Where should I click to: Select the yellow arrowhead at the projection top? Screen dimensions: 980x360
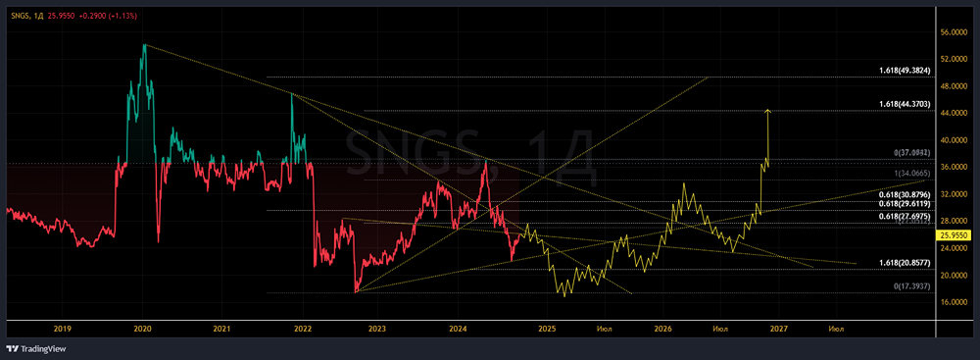click(x=767, y=112)
